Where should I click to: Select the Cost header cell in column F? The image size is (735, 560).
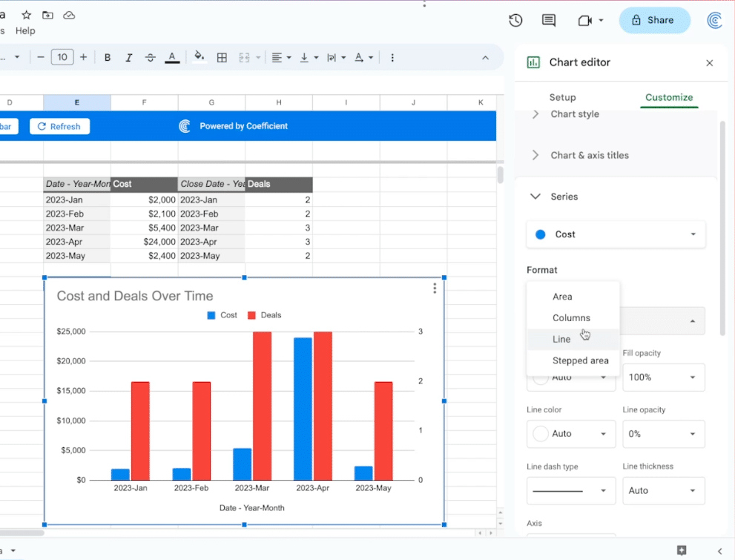[145, 184]
